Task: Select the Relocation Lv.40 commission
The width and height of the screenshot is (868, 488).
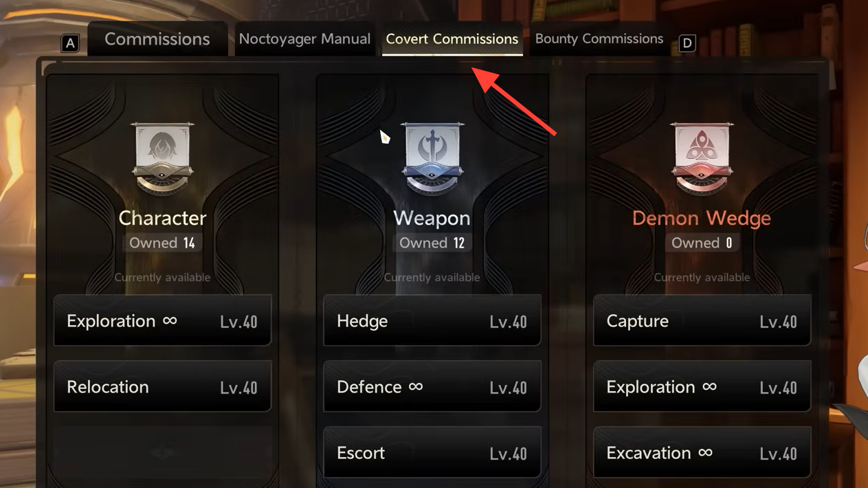Action: click(x=163, y=387)
